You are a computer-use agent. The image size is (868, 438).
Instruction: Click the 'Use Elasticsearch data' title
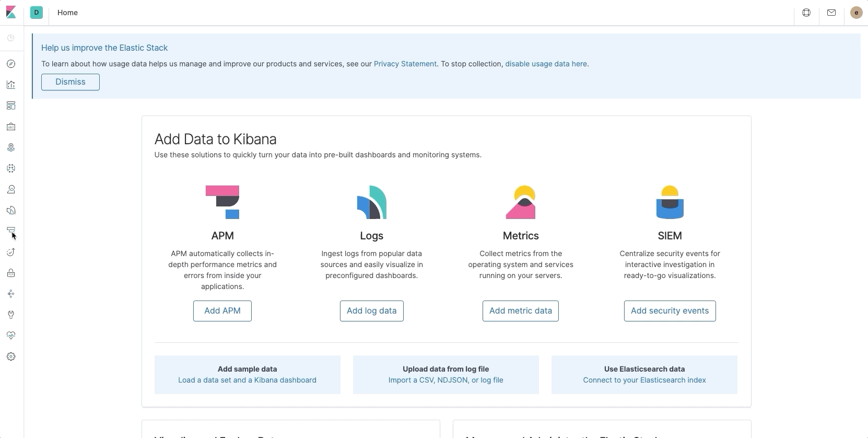point(644,369)
